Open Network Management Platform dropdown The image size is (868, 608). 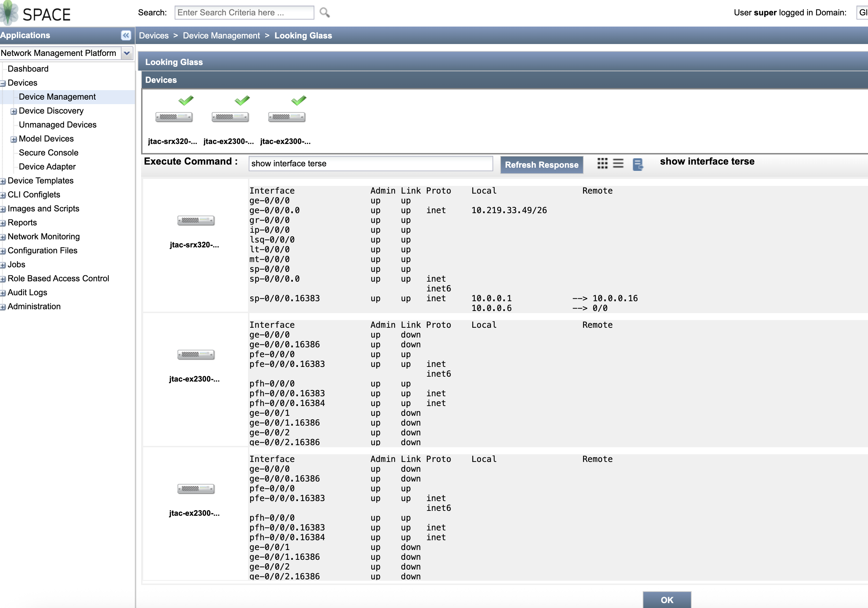coord(127,53)
